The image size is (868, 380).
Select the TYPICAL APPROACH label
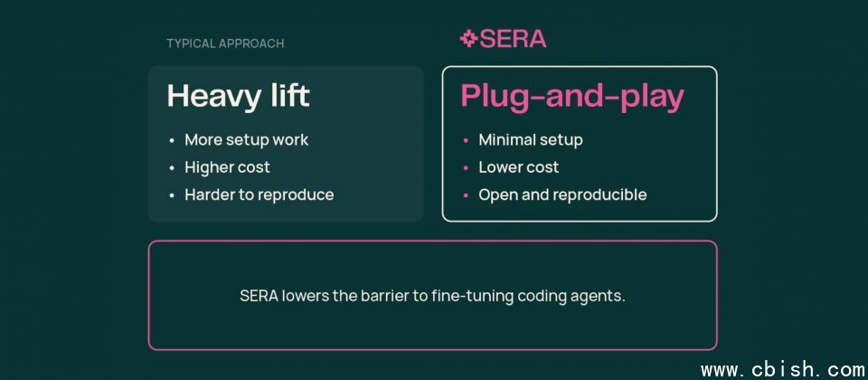point(225,43)
